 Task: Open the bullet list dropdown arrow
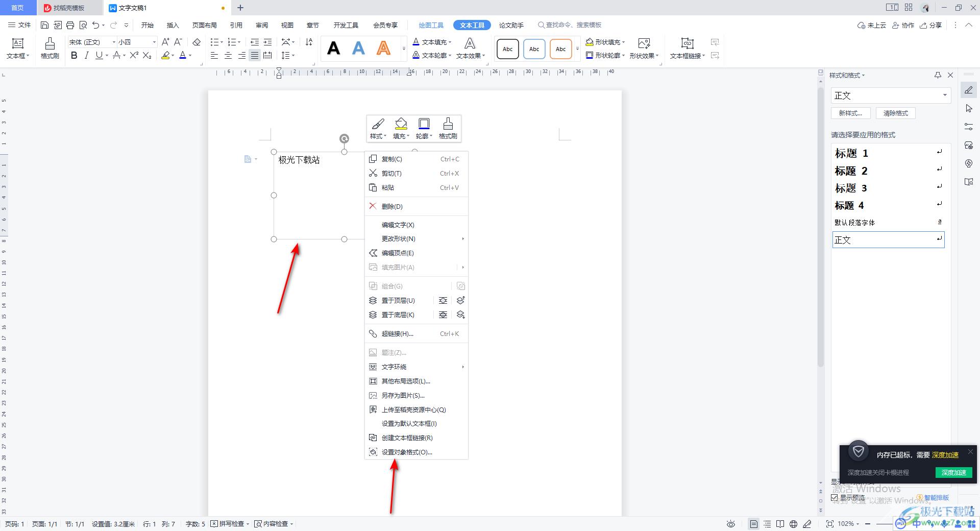click(222, 42)
